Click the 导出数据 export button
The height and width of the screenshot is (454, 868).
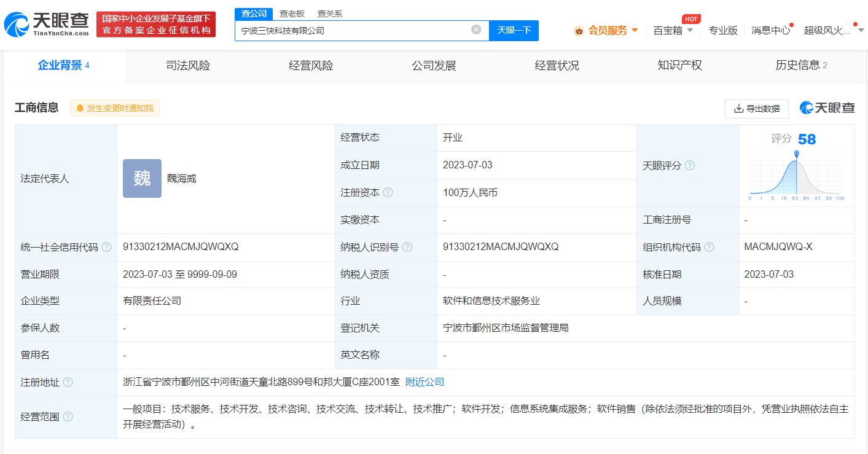pyautogui.click(x=757, y=109)
